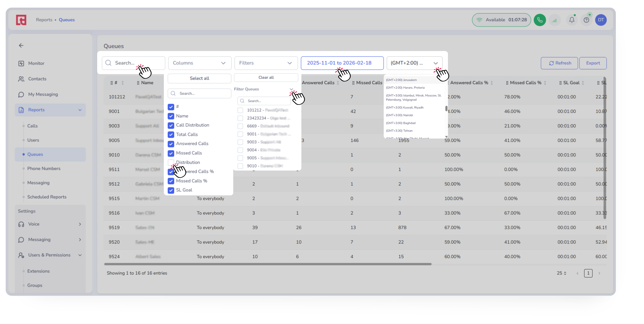Open the notifications bell
This screenshot has height=324, width=644.
(x=572, y=20)
